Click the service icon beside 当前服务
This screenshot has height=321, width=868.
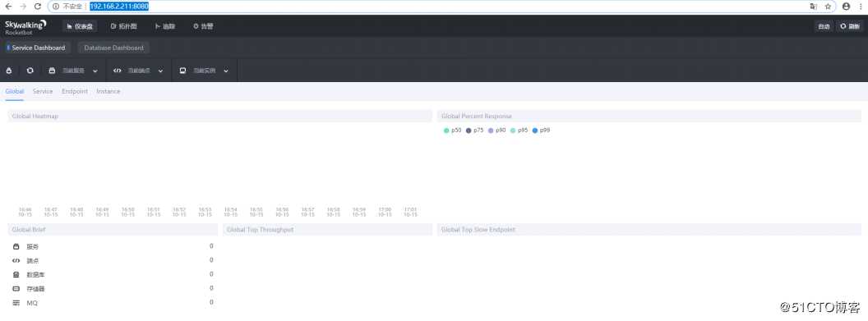[x=52, y=71]
